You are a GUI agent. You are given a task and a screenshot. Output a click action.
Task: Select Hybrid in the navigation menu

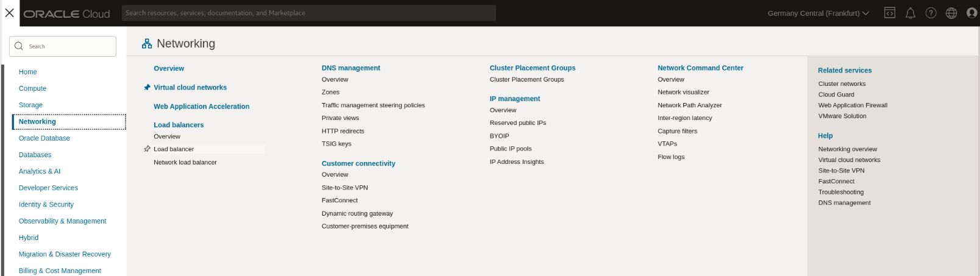(29, 238)
